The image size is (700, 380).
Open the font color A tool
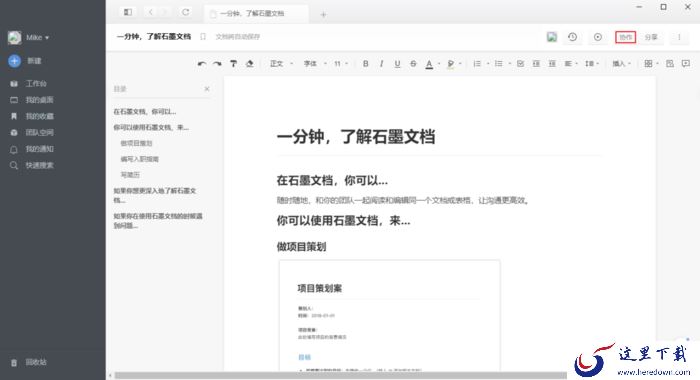tap(429, 64)
